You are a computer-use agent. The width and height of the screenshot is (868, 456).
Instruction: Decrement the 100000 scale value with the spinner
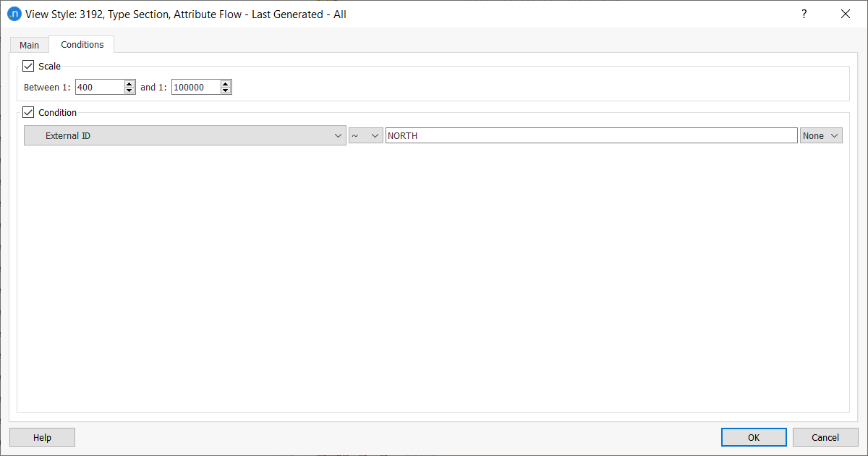click(225, 90)
